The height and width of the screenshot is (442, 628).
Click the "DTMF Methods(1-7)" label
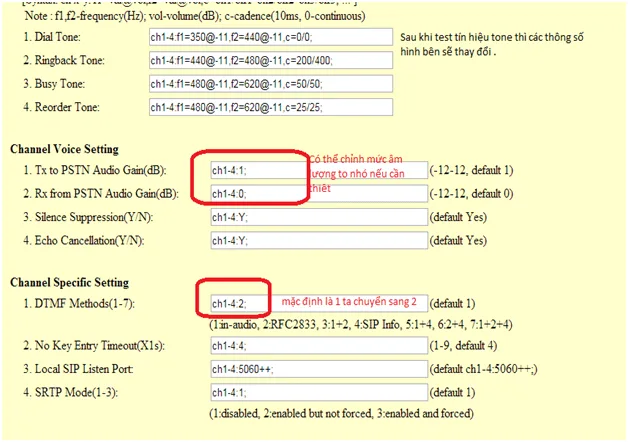click(x=84, y=304)
